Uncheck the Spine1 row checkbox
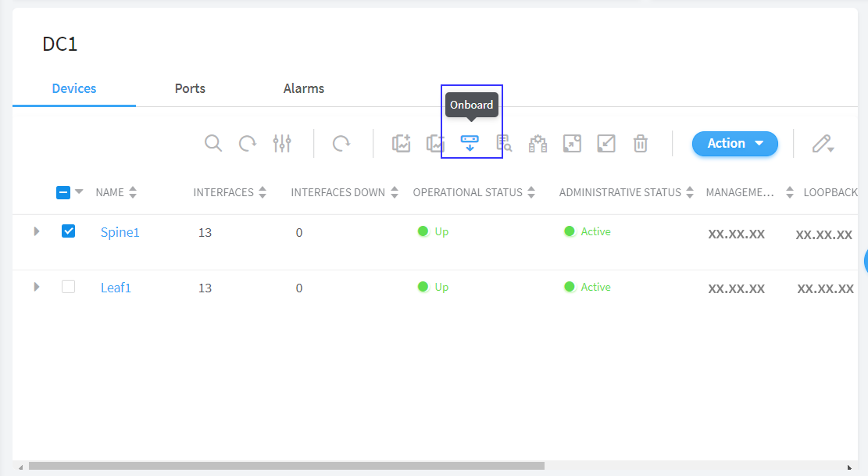The image size is (868, 476). pos(68,231)
